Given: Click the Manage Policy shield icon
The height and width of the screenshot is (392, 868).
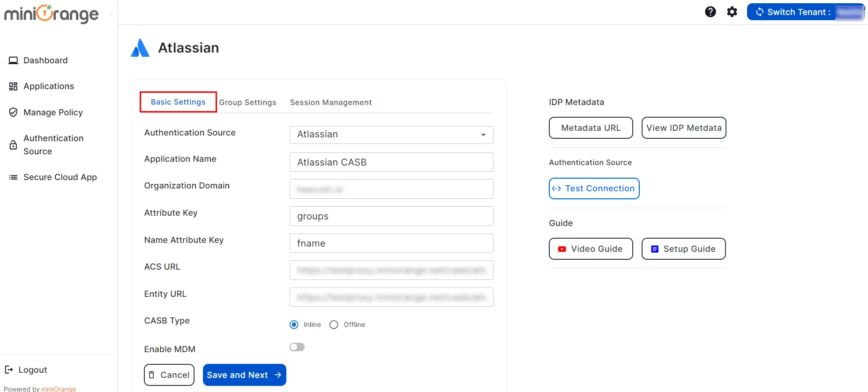Looking at the screenshot, I should click(13, 113).
